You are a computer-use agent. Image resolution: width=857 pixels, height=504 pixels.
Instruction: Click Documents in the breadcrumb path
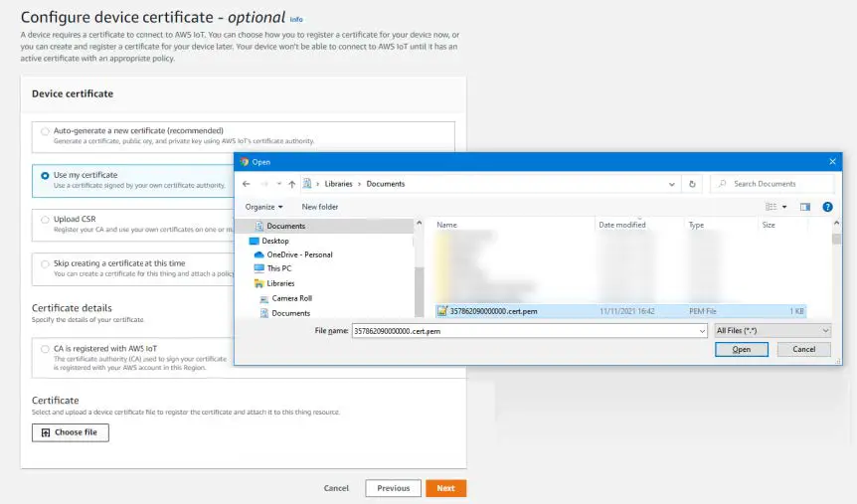coord(386,184)
